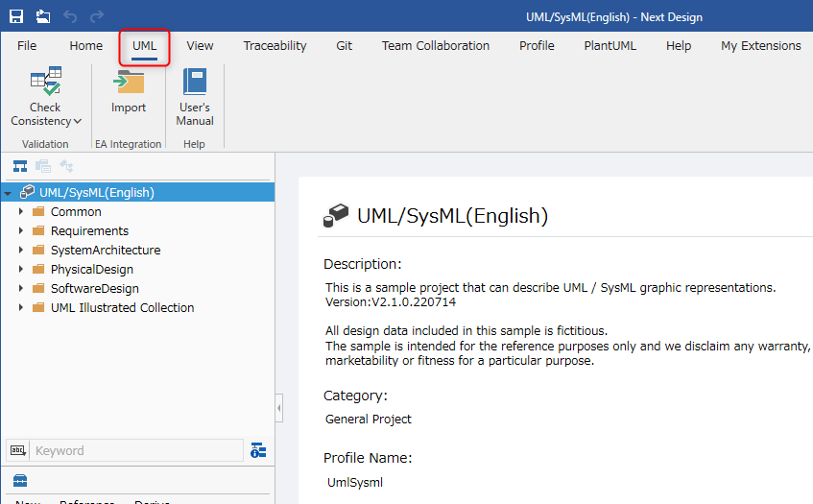Click the blue tree info filter icon
Screen dimensions: 813x504
pos(258,450)
